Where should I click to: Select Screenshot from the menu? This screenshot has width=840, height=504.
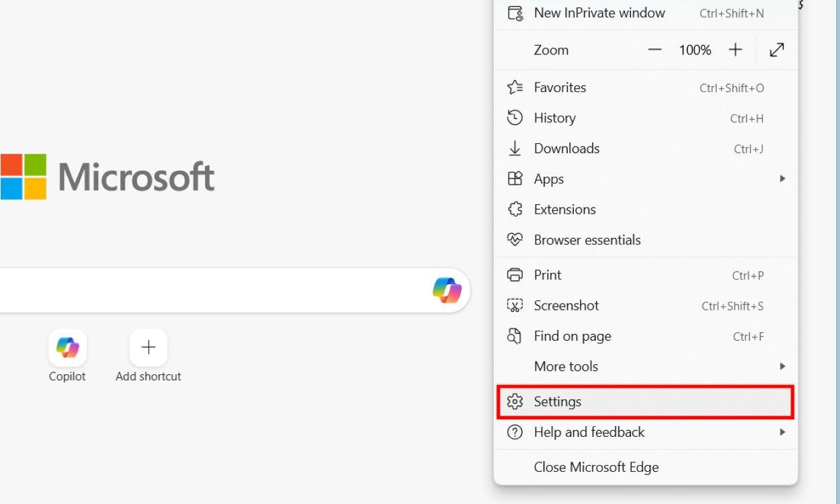tap(646, 306)
